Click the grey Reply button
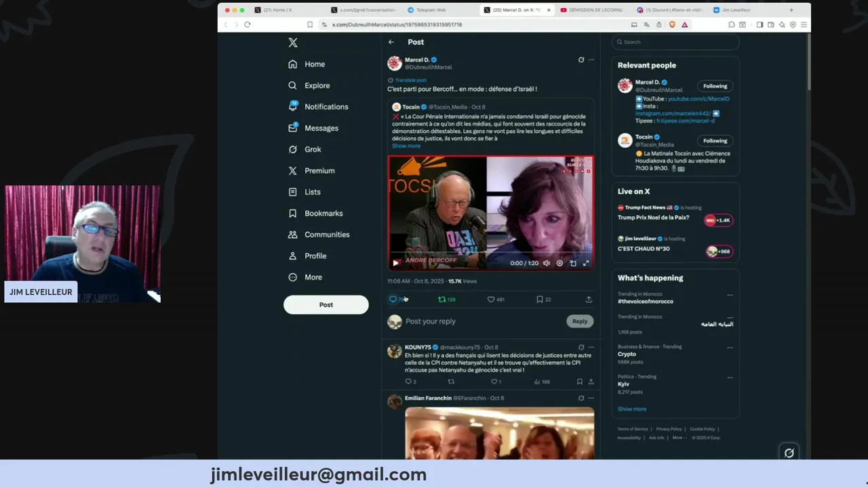Screen dimensions: 868x488 [580, 321]
